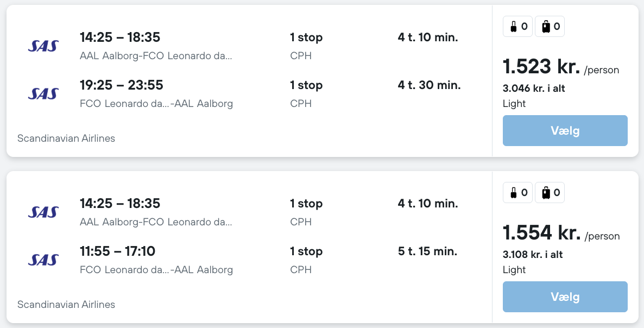The image size is (644, 328).
Task: Click the 3.108 kr. i alt total
Action: point(534,255)
